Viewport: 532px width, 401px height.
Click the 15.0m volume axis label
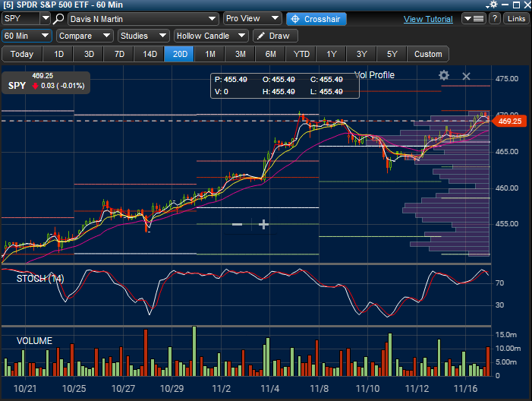coord(506,335)
